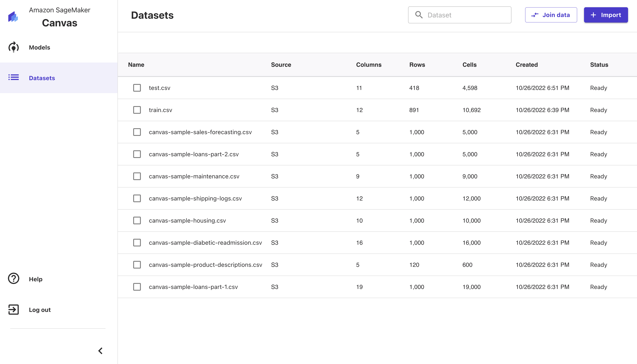
Task: Open canvas-sample-maintenance.csv name
Action: click(194, 176)
